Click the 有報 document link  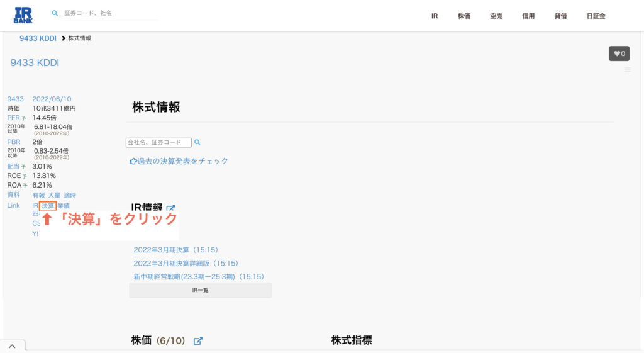tap(38, 195)
